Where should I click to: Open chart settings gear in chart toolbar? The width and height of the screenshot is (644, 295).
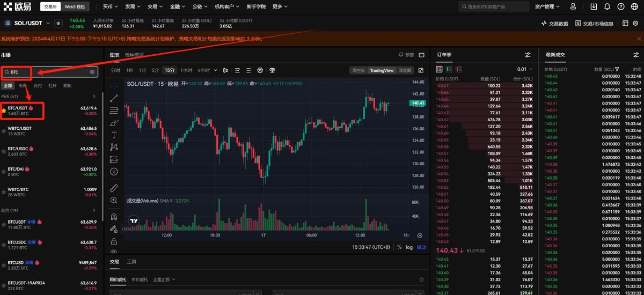pyautogui.click(x=260, y=70)
